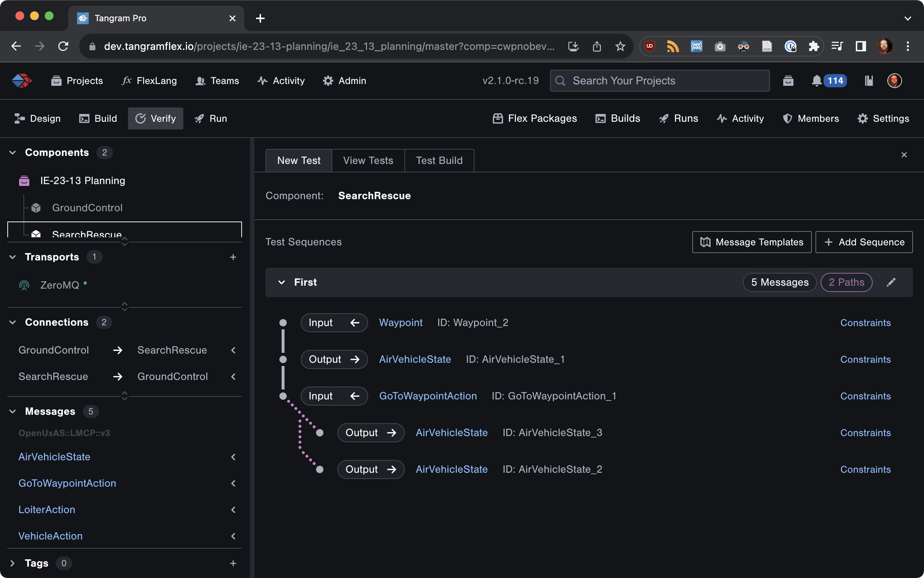
Task: Open Constraints for AirVehicleState_3
Action: [866, 433]
